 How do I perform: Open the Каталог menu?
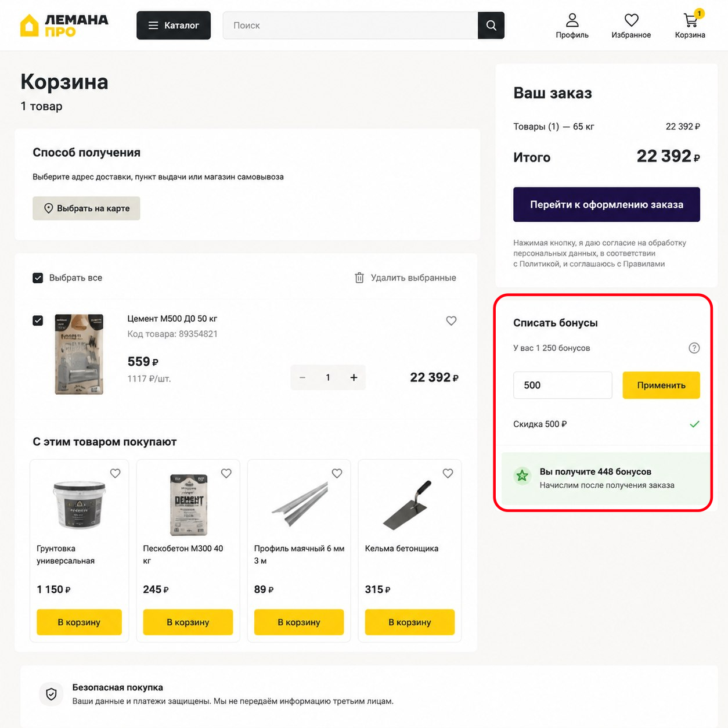174,26
